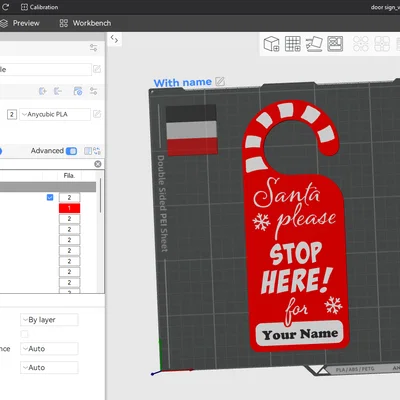This screenshot has width=400, height=400.
Task: Tick the empty checkbox under By layer
Action: 25,334
